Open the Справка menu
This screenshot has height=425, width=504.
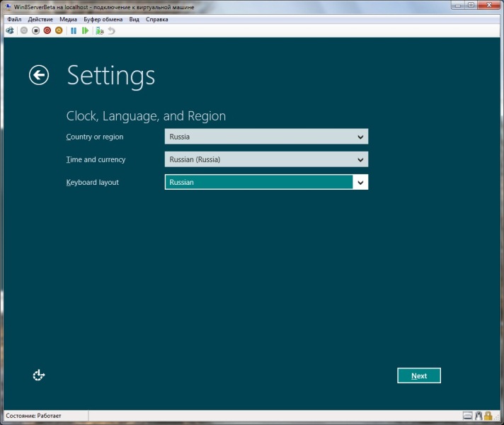click(156, 20)
